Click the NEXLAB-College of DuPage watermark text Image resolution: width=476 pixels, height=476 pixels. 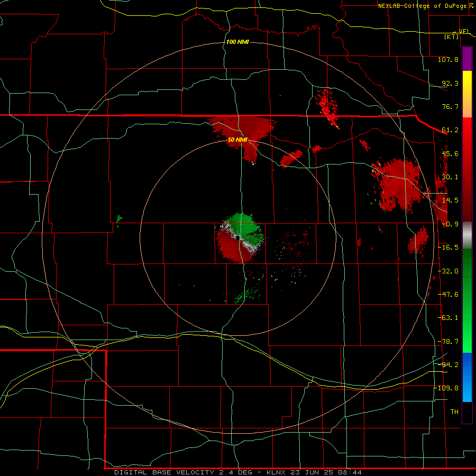click(423, 6)
